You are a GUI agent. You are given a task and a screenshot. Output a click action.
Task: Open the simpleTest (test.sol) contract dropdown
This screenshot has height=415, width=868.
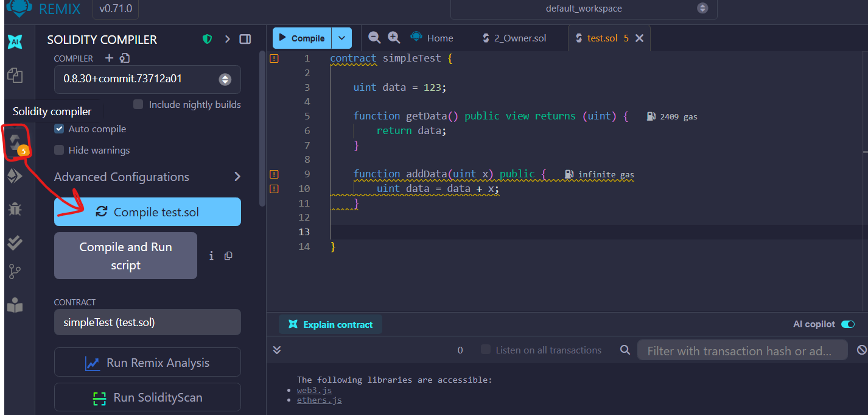[147, 322]
